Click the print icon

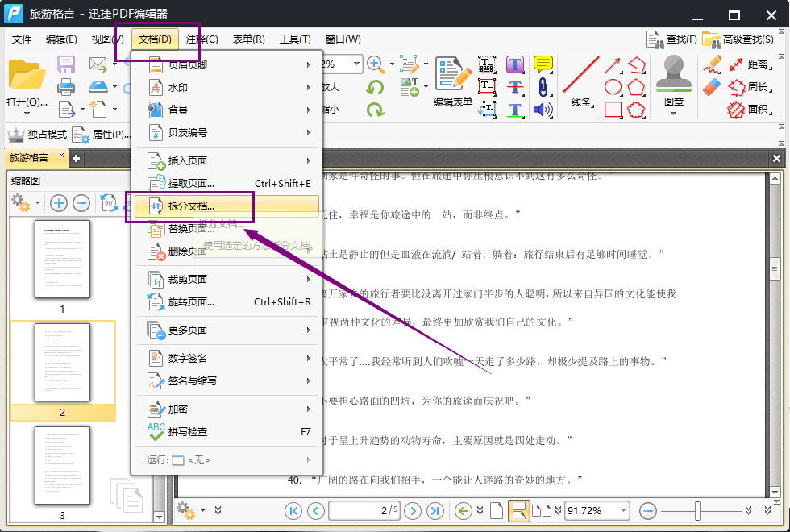pyautogui.click(x=66, y=87)
